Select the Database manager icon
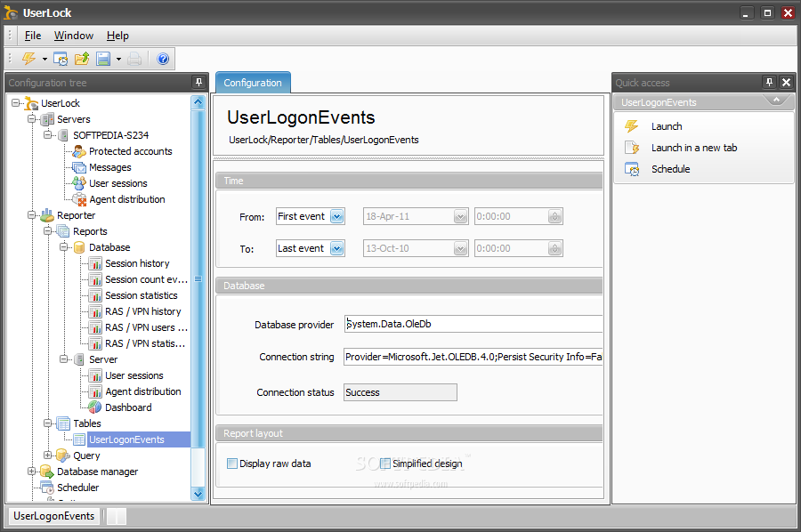Image resolution: width=801 pixels, height=532 pixels. [x=47, y=472]
